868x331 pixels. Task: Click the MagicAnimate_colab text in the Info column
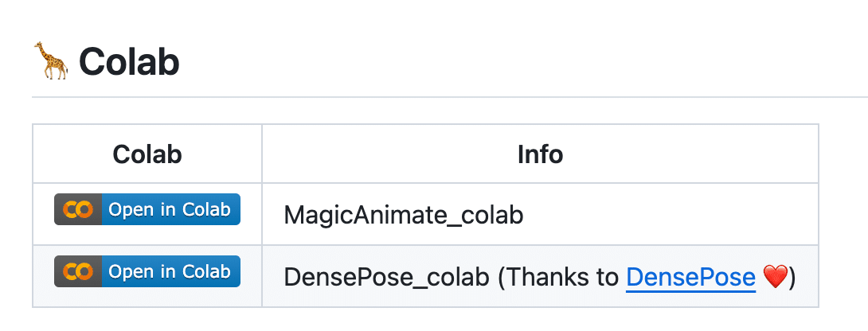point(404,215)
